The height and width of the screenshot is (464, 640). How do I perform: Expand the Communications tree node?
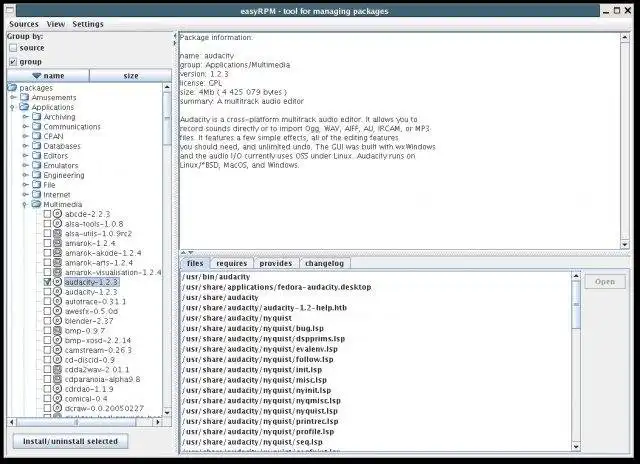(x=25, y=127)
